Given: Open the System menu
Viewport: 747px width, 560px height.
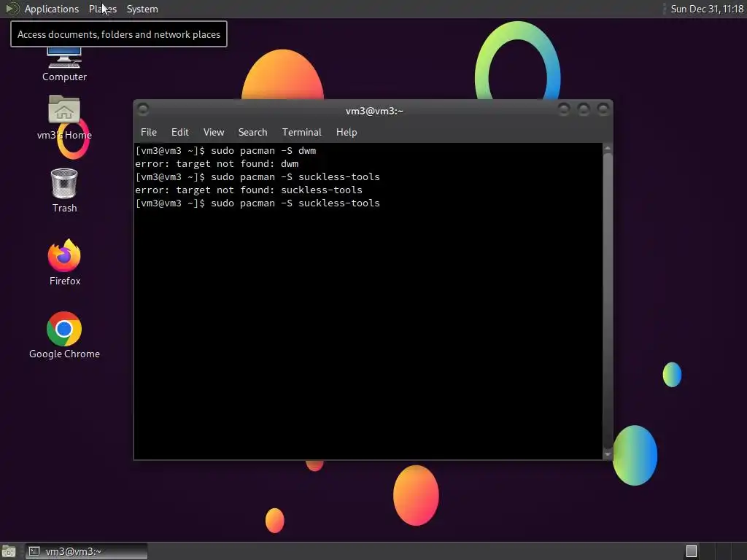Looking at the screenshot, I should (142, 9).
